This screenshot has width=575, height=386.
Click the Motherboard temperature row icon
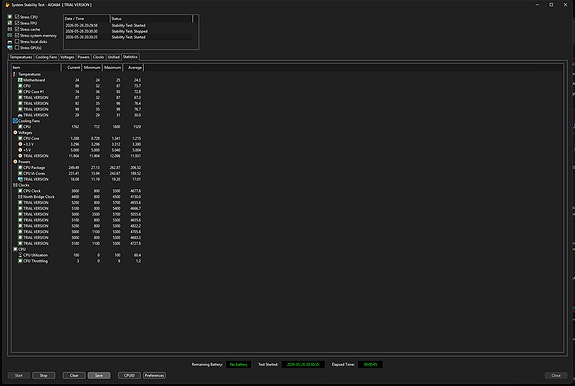pyautogui.click(x=20, y=80)
